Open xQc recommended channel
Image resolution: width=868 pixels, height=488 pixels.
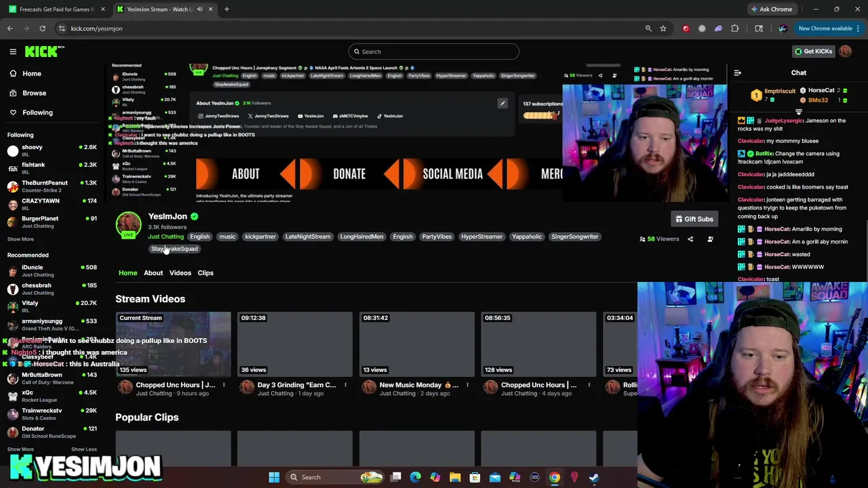52,396
